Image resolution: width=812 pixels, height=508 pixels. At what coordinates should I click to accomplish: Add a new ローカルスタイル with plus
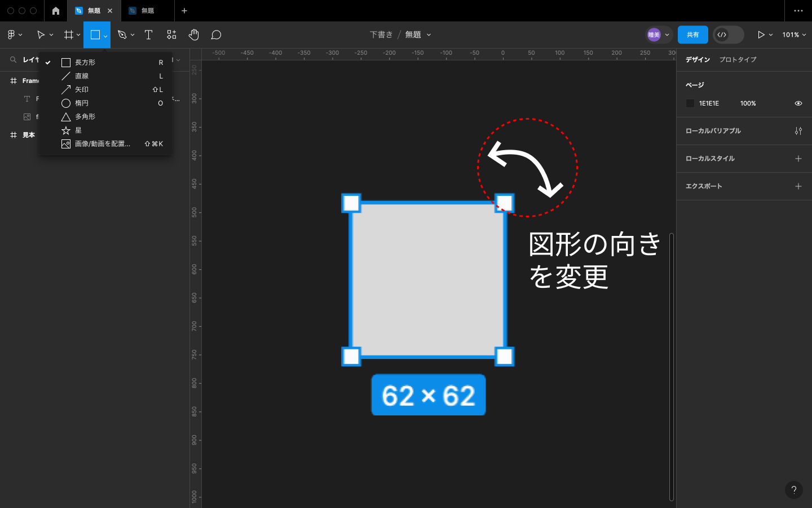[x=798, y=159]
